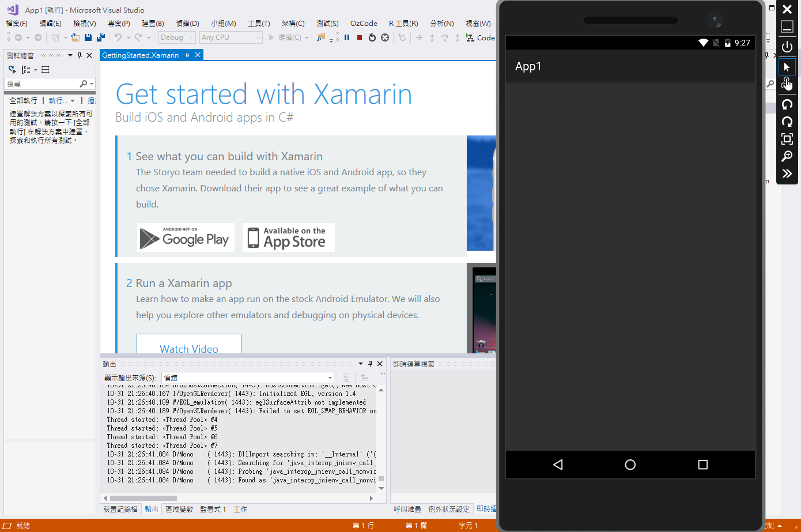Switch to the 例外狀況設定 tab
801x532 pixels.
pyautogui.click(x=449, y=510)
